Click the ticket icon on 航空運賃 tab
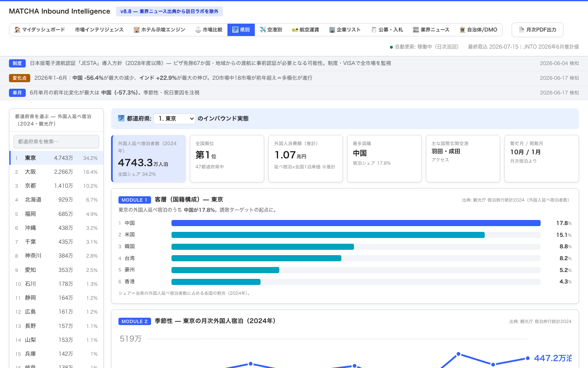The height and width of the screenshot is (368, 588). click(295, 30)
